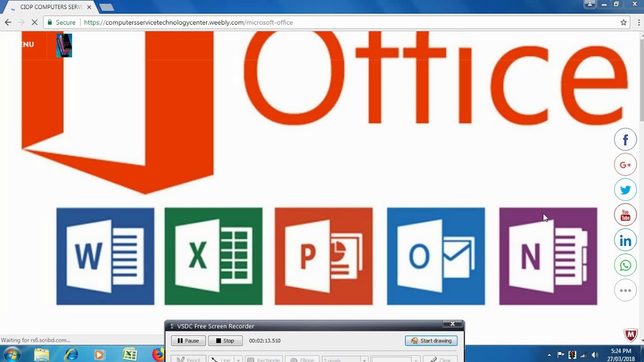
Task: Show hidden system tray icons
Action: click(x=549, y=355)
